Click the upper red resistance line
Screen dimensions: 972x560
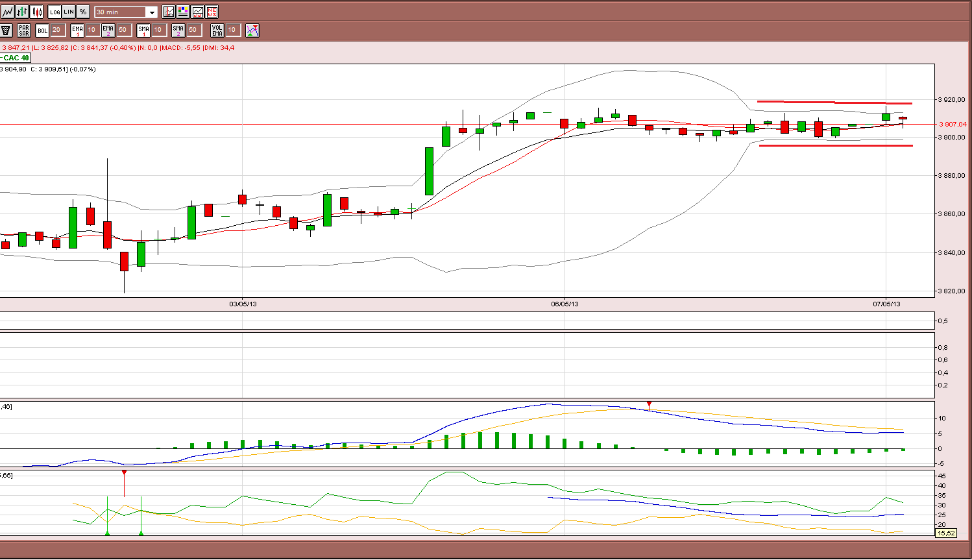(x=834, y=103)
